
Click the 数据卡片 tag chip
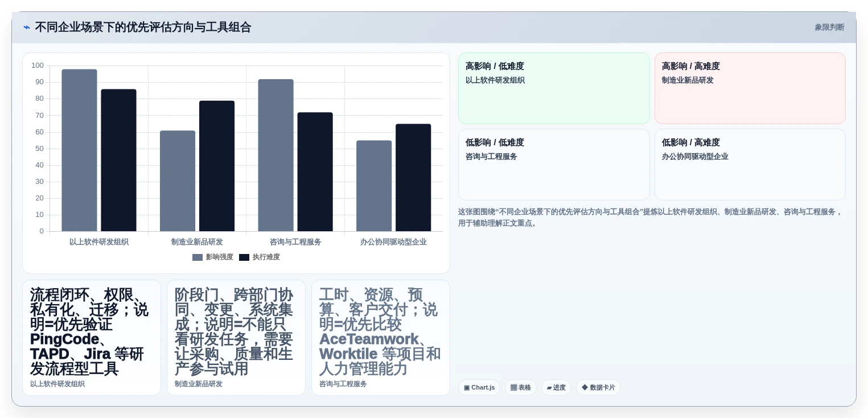(x=598, y=388)
